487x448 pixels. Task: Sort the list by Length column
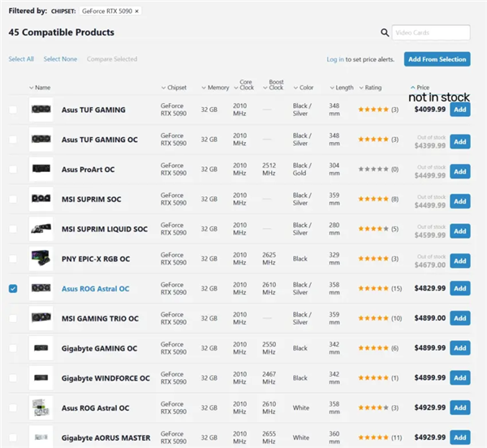coord(342,88)
